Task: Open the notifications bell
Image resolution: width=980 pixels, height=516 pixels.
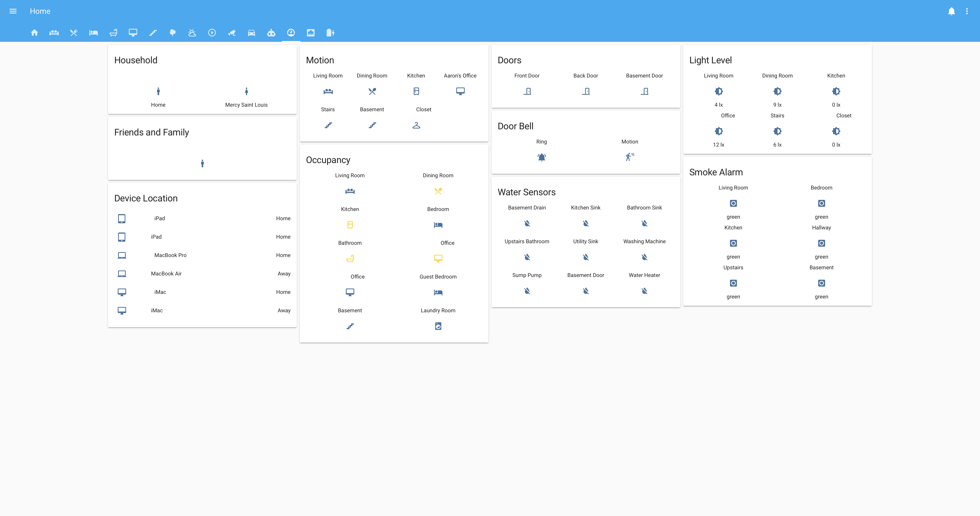Action: tap(951, 11)
